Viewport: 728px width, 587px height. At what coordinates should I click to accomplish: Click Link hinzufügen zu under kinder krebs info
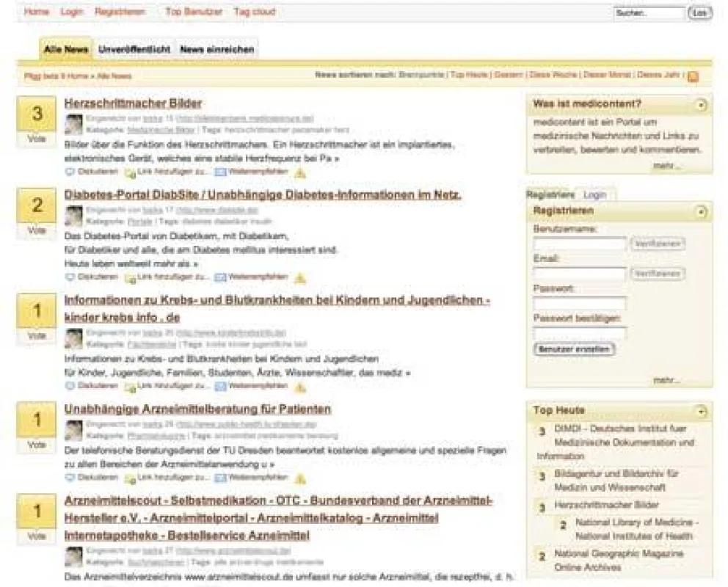pyautogui.click(x=167, y=386)
